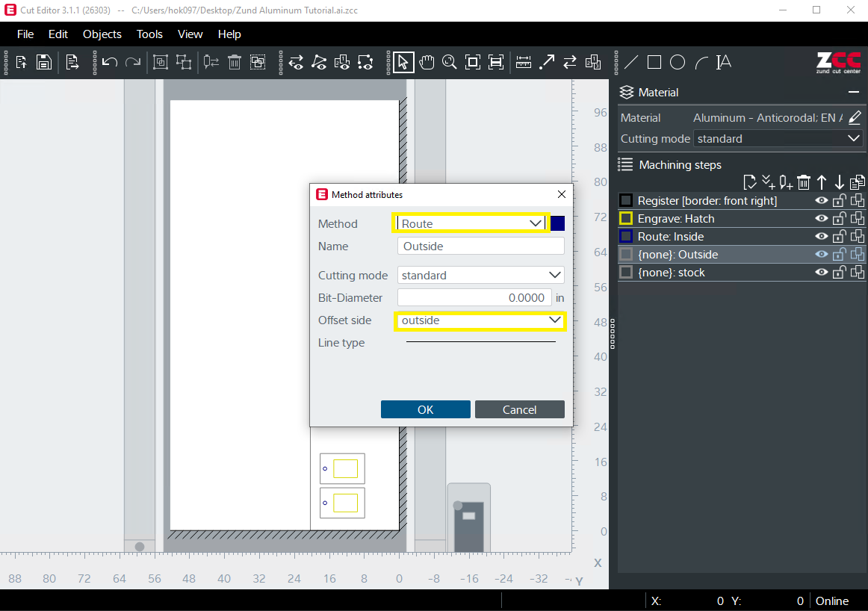Open the Tools menu

[x=149, y=34]
